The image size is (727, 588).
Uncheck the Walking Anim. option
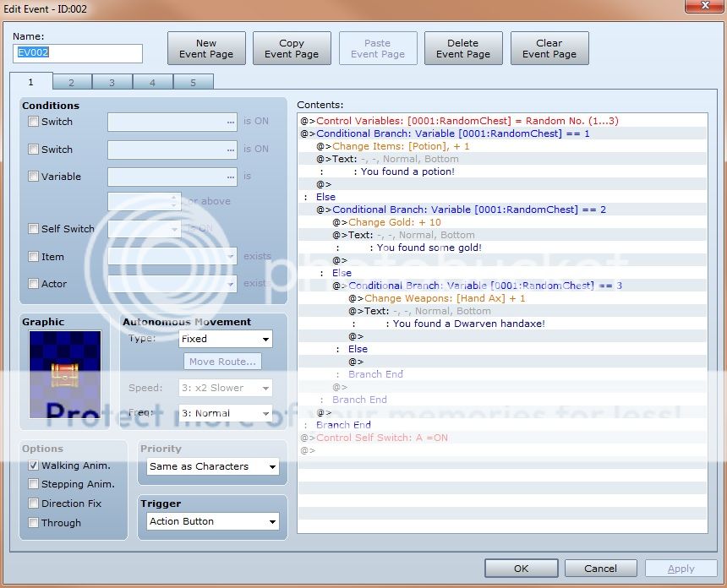(x=34, y=465)
